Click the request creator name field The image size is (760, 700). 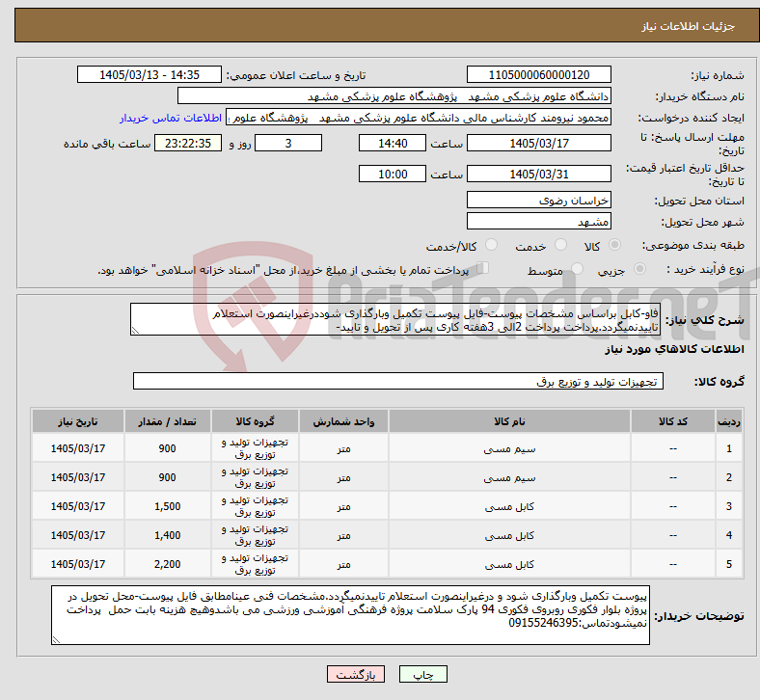click(419, 118)
